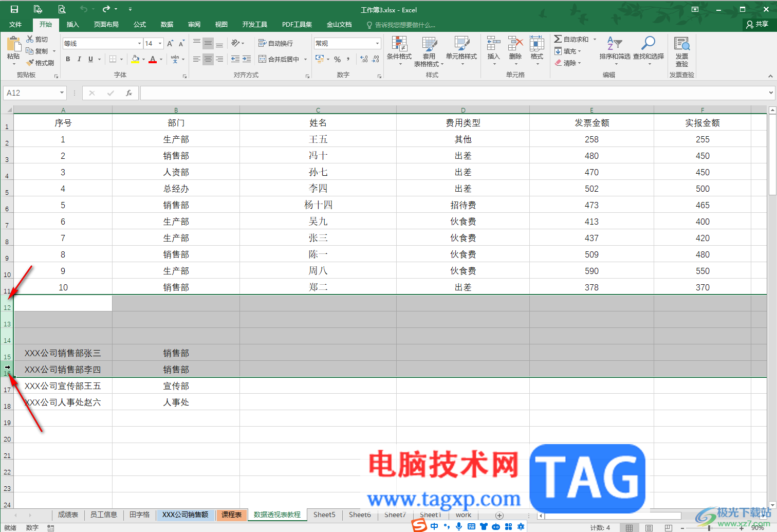Click the 复制 (Copy) button
Screen dimensions: 777x532
click(x=38, y=51)
